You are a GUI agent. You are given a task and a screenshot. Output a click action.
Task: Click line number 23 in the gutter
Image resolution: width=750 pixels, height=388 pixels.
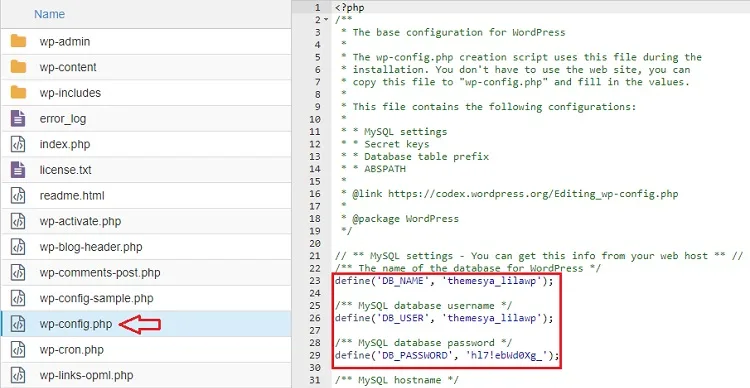pos(315,281)
